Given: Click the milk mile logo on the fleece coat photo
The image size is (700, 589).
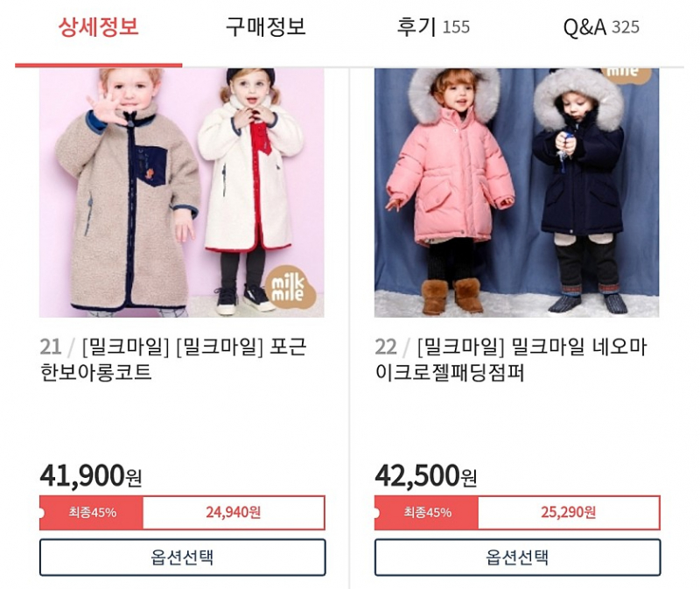Looking at the screenshot, I should pos(290,287).
